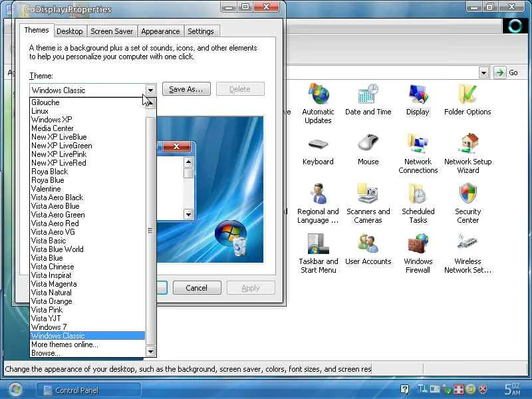
Task: Choose More themes online... option
Action: point(88,344)
